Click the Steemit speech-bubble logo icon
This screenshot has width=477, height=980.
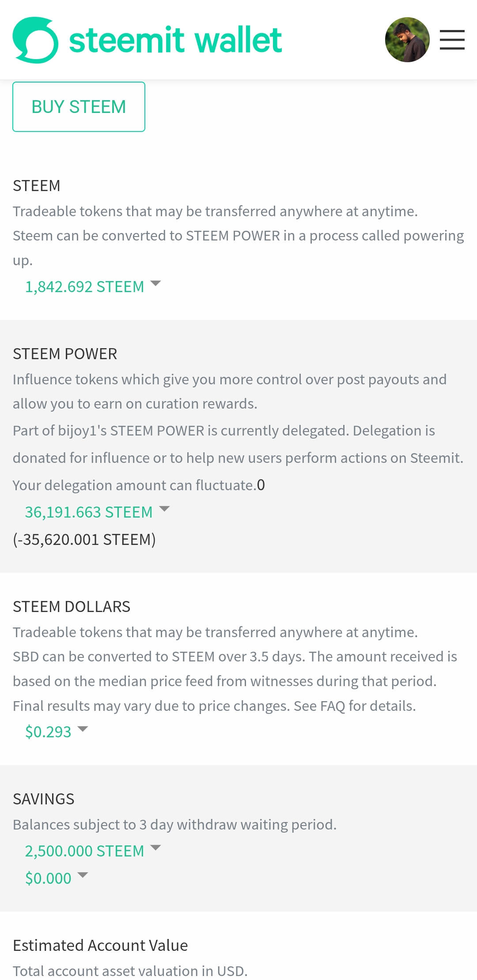coord(35,40)
